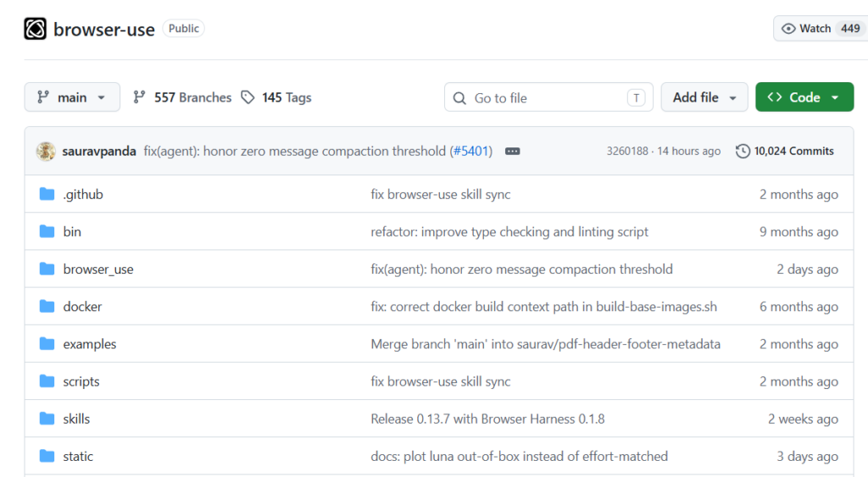View the 557 Branches link
Viewport: 868px width, 477px height.
coord(192,97)
